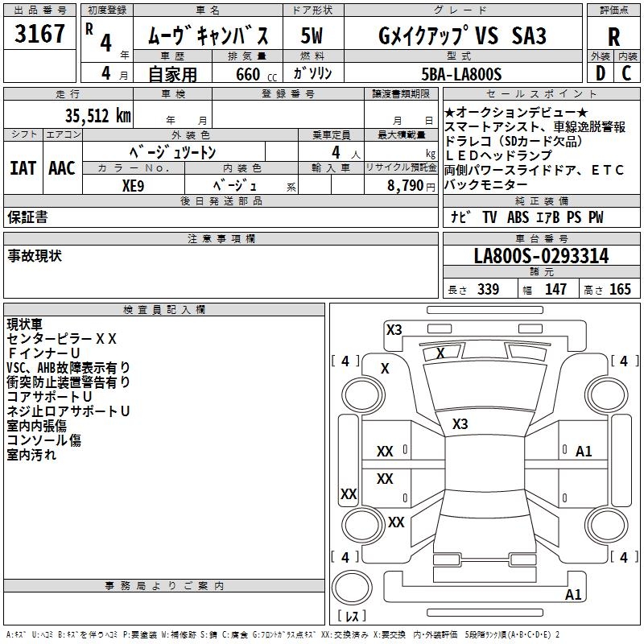
Task: Click width value 147
Action: click(555, 289)
